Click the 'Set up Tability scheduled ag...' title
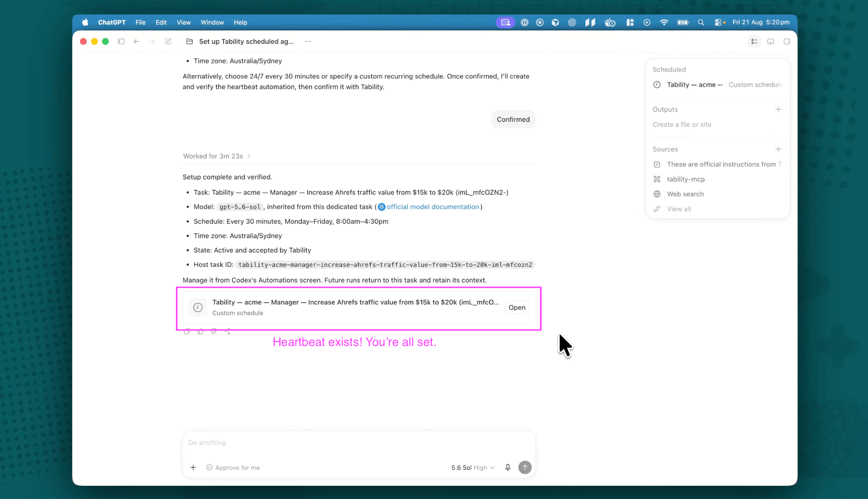The height and width of the screenshot is (499, 868). pos(246,42)
